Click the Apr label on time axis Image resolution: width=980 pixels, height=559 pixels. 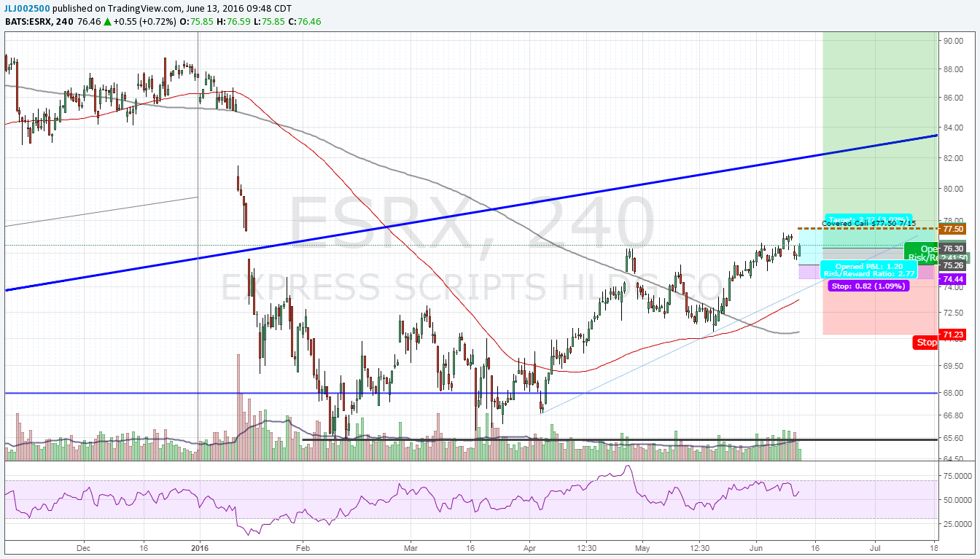pyautogui.click(x=530, y=547)
